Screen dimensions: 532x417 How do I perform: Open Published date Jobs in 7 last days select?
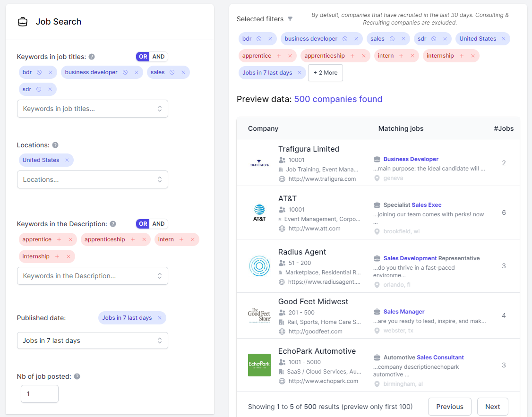click(x=93, y=340)
